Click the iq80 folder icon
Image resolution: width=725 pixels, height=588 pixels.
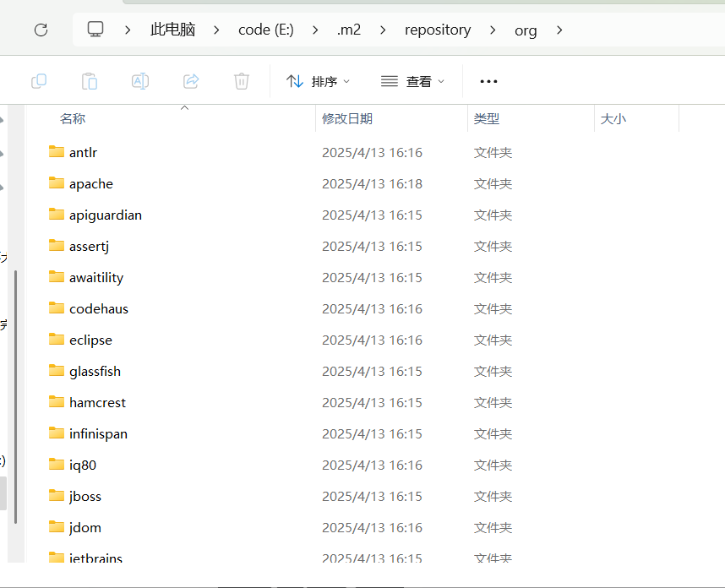coord(57,464)
